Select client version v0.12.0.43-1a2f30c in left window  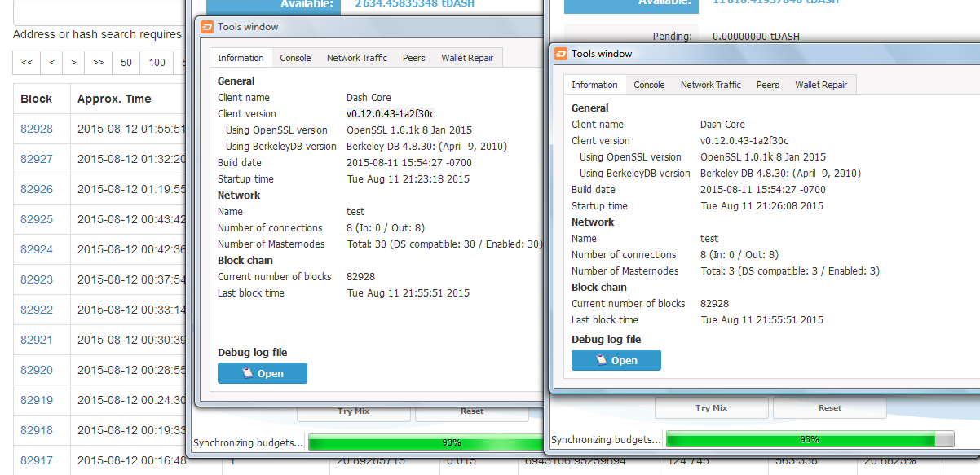point(391,114)
